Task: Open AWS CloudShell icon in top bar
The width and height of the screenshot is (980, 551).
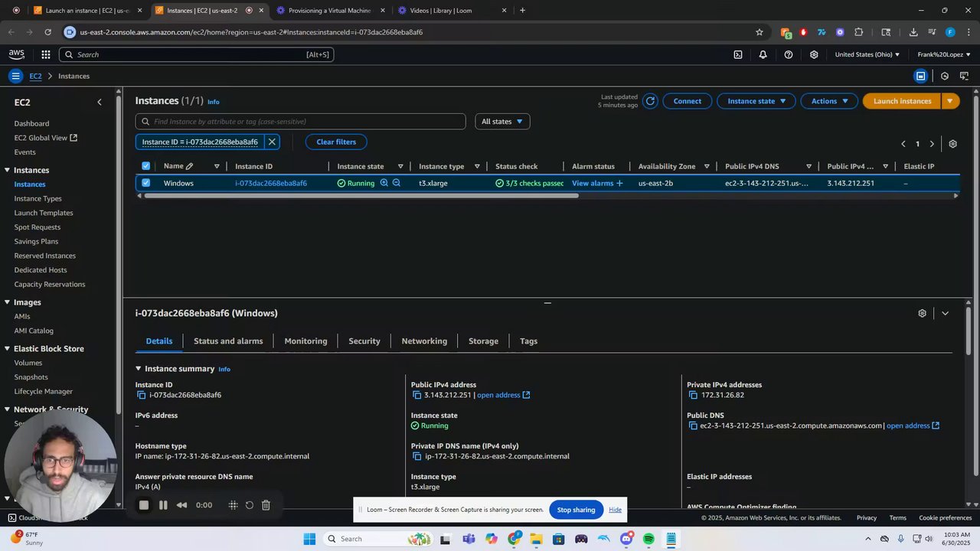Action: click(x=738, y=54)
